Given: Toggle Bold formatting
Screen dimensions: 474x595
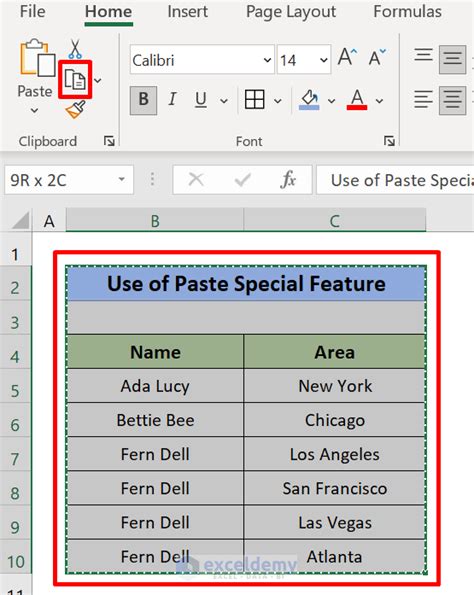Looking at the screenshot, I should (x=143, y=100).
